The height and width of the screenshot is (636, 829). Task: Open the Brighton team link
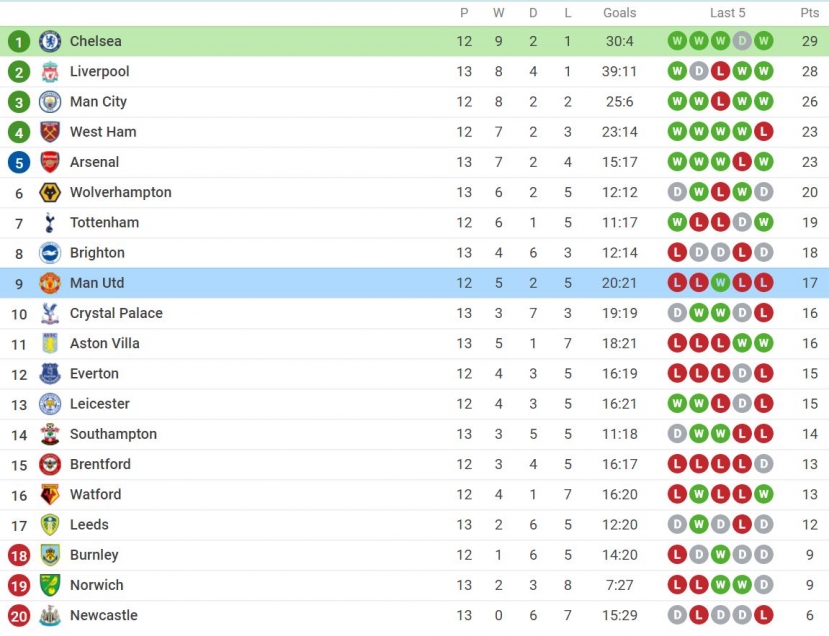coord(97,253)
